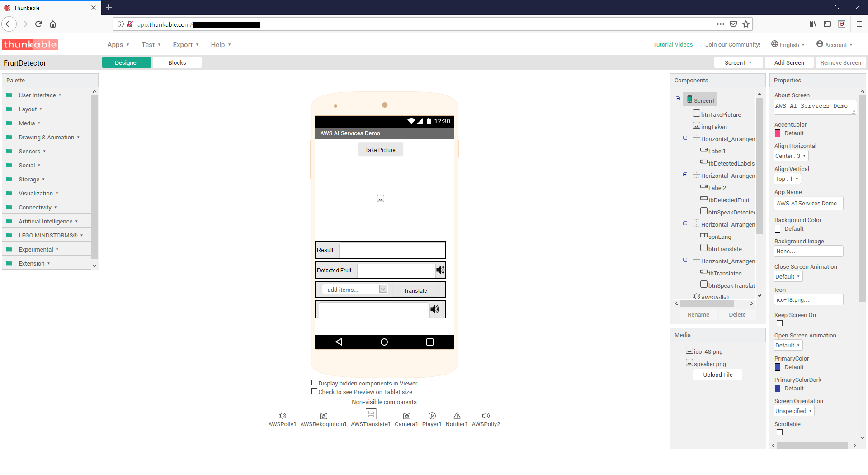Open the Screen Orientation dropdown
Screen dimensions: 868x475
(x=794, y=411)
